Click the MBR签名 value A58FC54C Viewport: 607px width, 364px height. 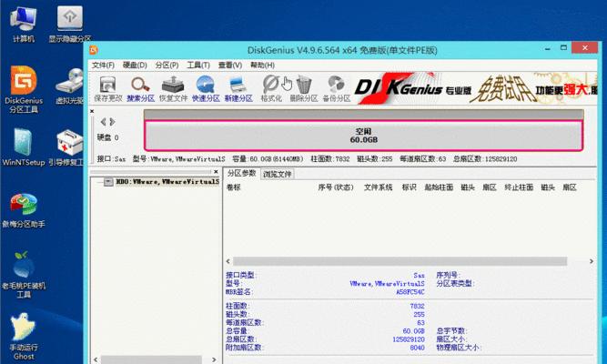(x=410, y=292)
